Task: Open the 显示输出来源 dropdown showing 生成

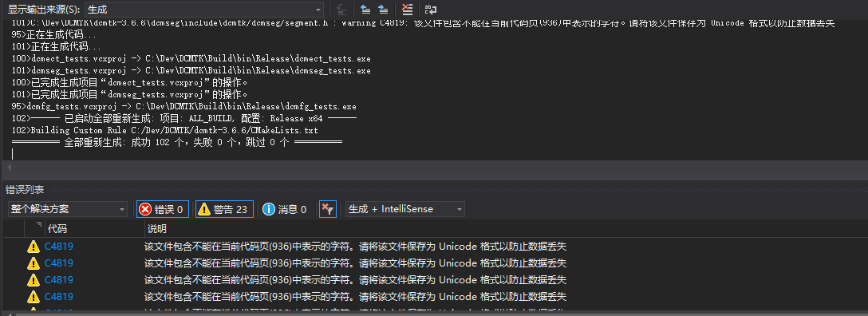Action: 203,10
